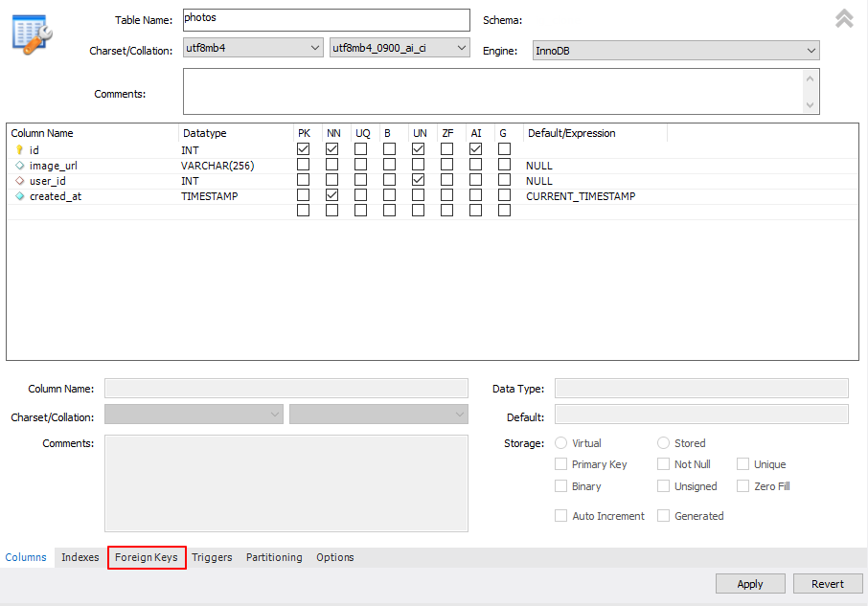Click the table editor wrench icon
This screenshot has width=868, height=606.
(32, 34)
